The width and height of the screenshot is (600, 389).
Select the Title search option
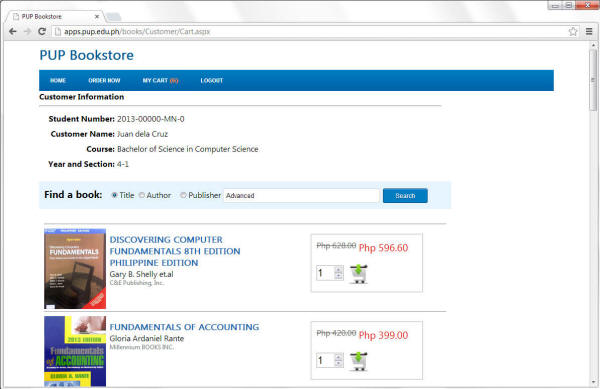click(114, 195)
